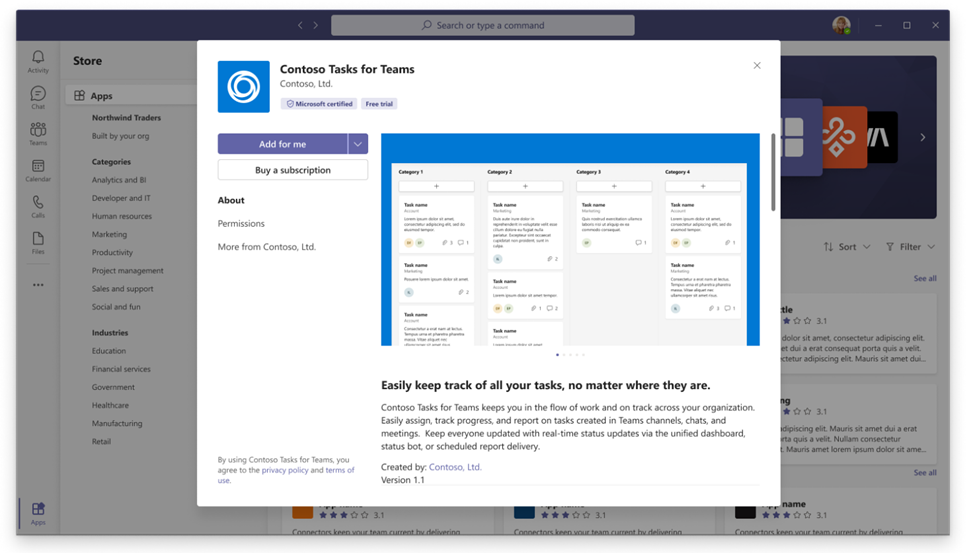Expand the Add for me dropdown arrow
This screenshot has height=553, width=975.
[358, 144]
